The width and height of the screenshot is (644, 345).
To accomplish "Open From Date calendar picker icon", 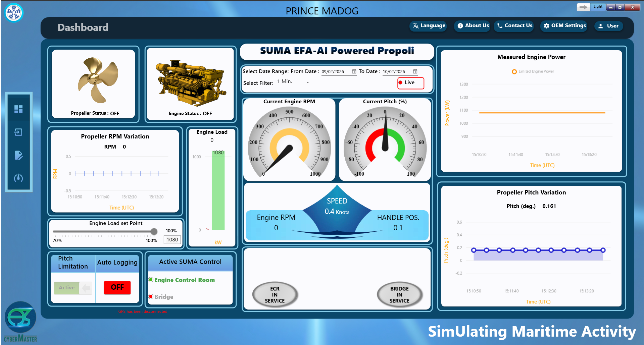I will pos(354,71).
